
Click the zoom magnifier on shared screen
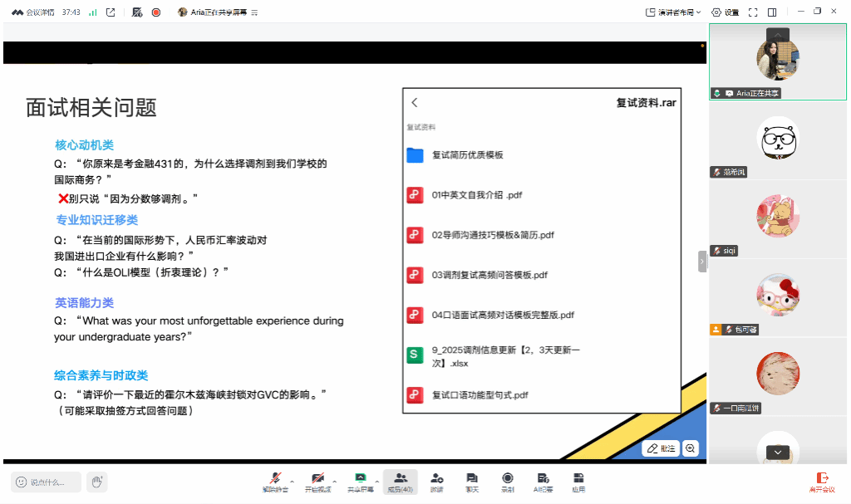pos(691,448)
